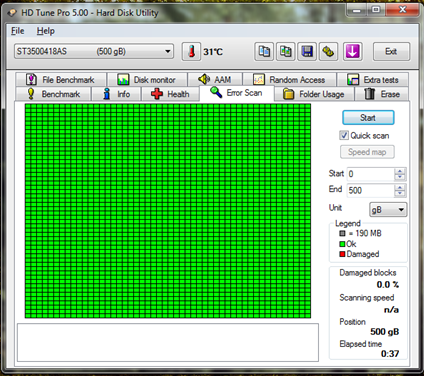
Task: Click the empty log box below grid
Action: (168, 342)
